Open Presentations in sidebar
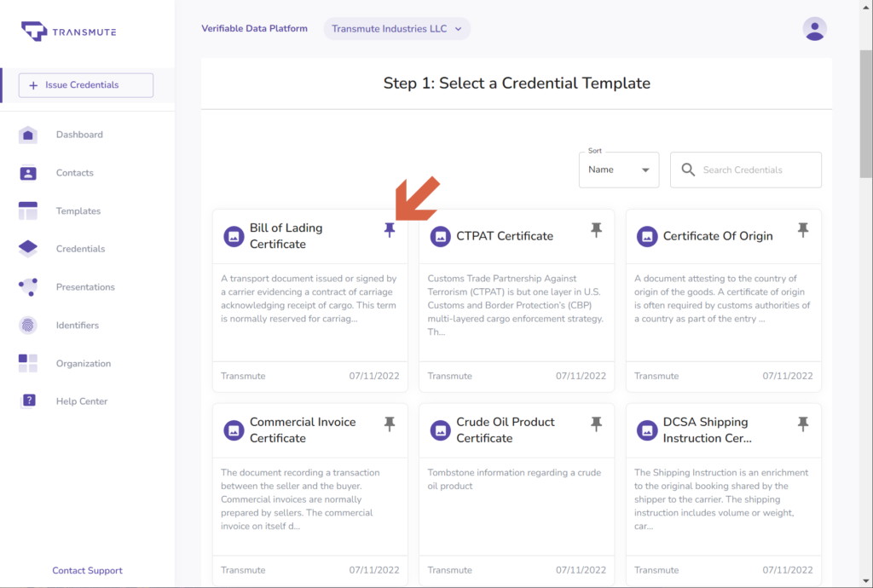 (85, 287)
